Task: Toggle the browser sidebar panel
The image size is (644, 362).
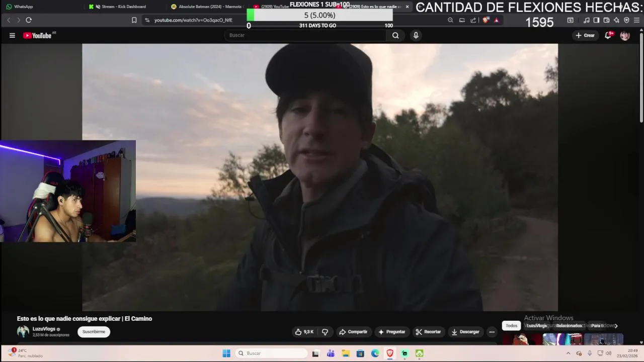Action: point(596,20)
